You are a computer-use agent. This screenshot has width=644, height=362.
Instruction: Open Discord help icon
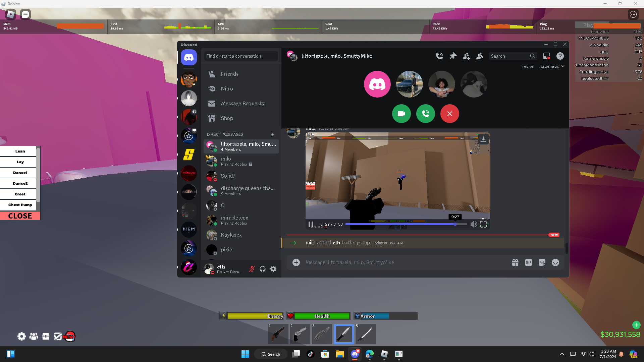click(x=560, y=56)
